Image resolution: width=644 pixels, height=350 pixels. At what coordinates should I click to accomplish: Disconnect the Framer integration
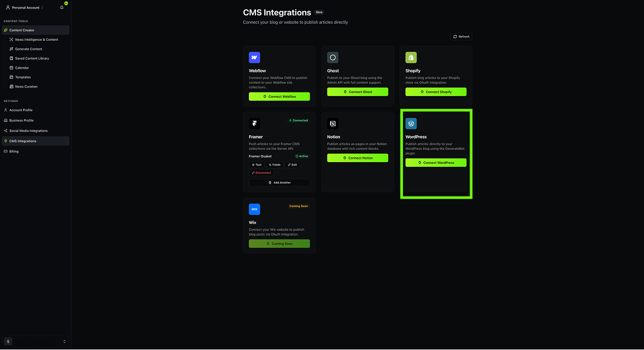pos(261,173)
